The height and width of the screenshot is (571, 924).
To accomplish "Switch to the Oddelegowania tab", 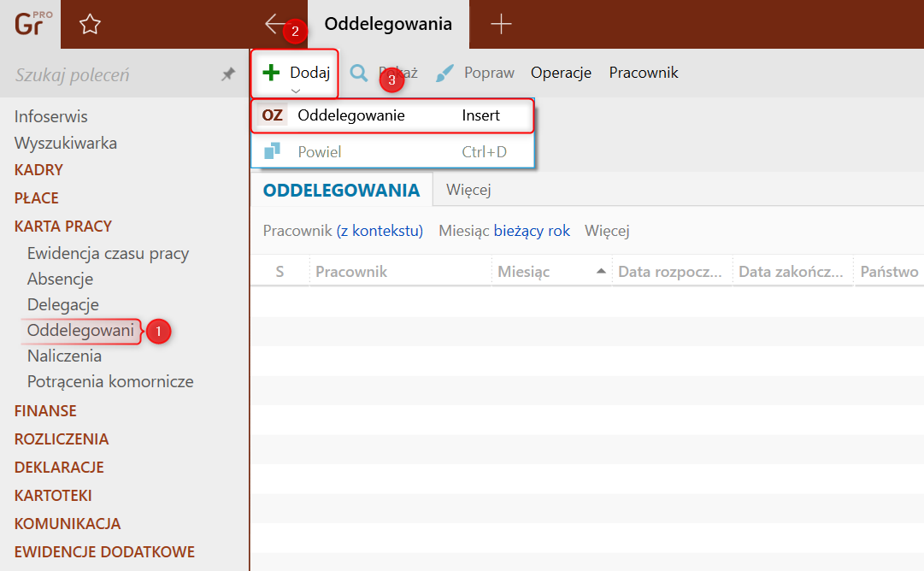I will tap(388, 24).
